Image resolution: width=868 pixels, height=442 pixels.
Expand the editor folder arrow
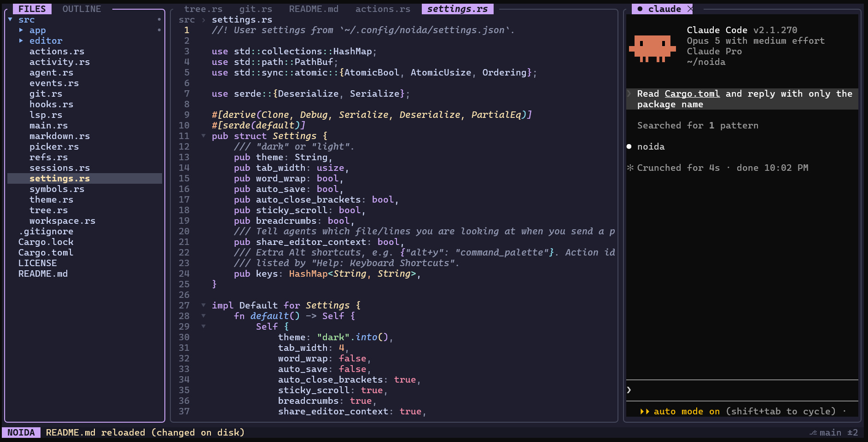(21, 41)
